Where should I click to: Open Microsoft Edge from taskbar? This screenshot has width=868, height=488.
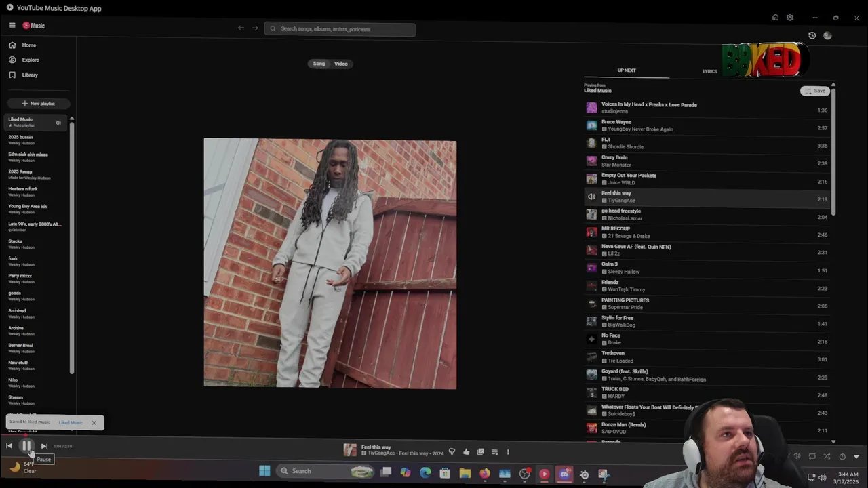tap(425, 473)
